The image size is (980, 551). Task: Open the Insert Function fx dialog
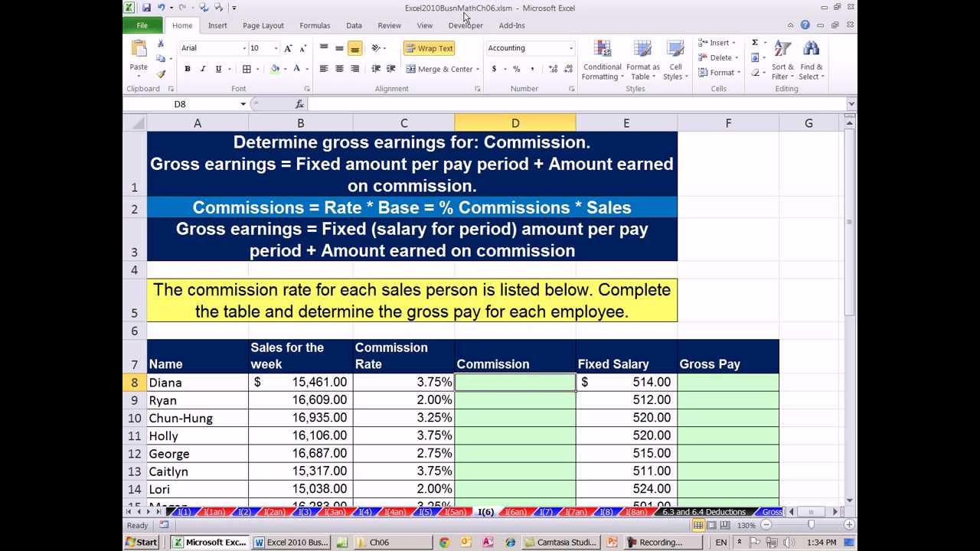(x=299, y=104)
